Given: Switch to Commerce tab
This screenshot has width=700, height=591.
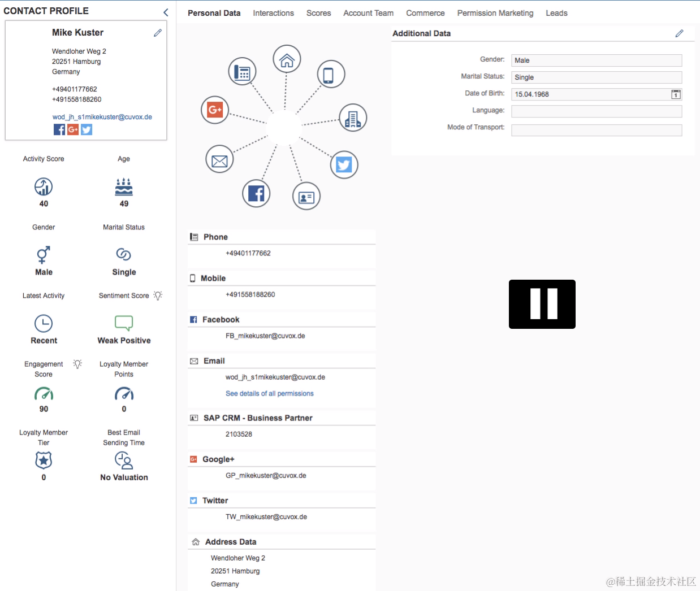Looking at the screenshot, I should 425,13.
